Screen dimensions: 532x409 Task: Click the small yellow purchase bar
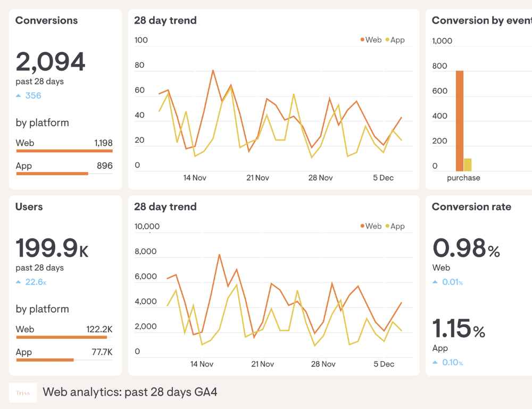[x=468, y=165]
